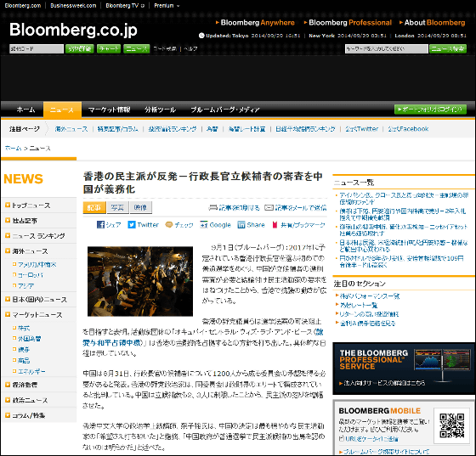Open Bloomberg Professional header link
Screen dimensions: 476x456
click(348, 23)
